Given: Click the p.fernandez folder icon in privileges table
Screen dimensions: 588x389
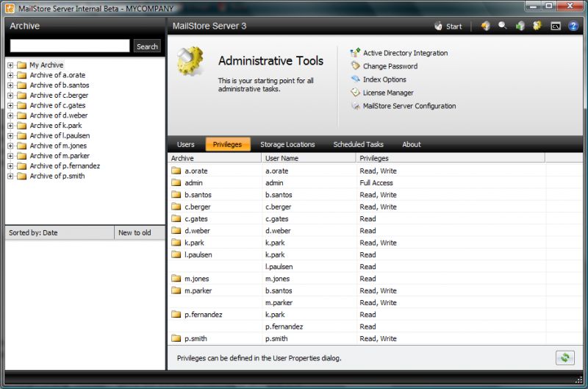Looking at the screenshot, I should pos(176,314).
